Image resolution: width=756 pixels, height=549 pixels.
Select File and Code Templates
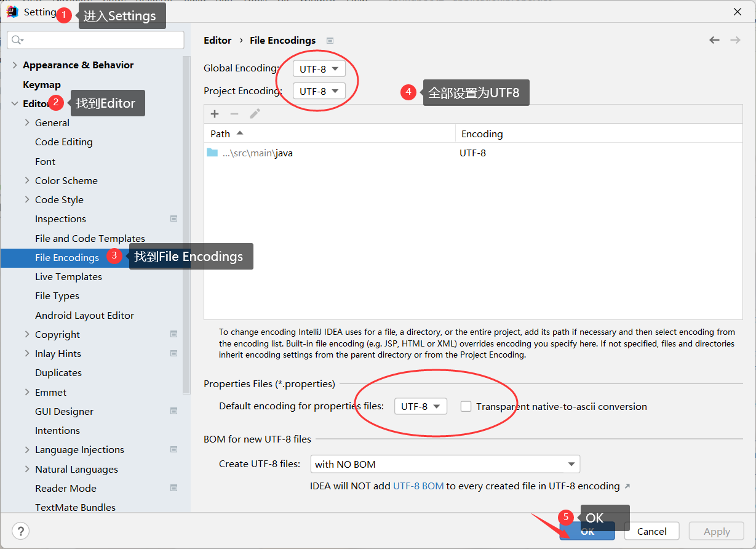click(90, 238)
